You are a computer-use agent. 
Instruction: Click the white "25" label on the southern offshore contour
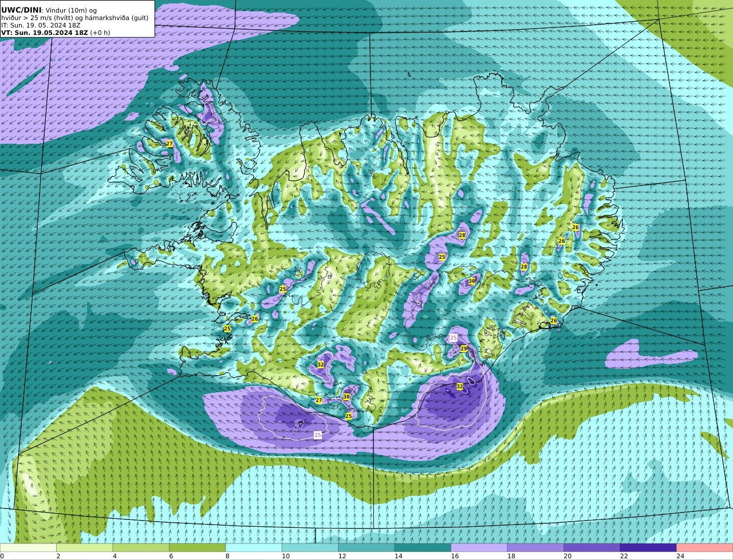(x=318, y=435)
